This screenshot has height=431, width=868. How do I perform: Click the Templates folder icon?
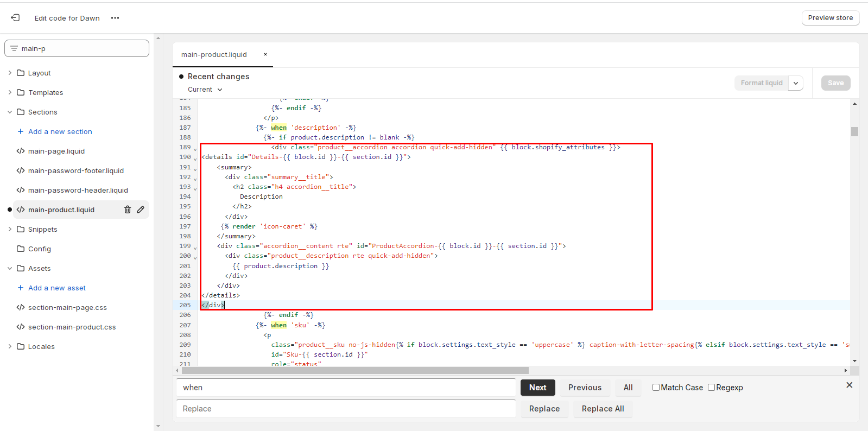[x=21, y=92]
